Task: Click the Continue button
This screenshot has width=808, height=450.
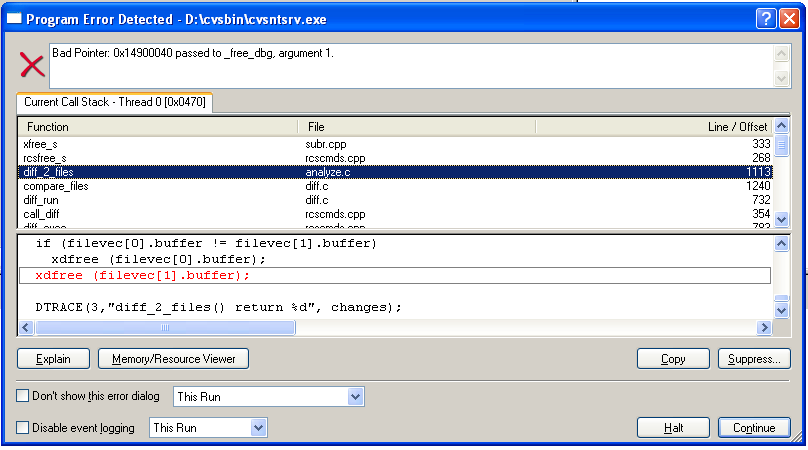Action: (754, 428)
